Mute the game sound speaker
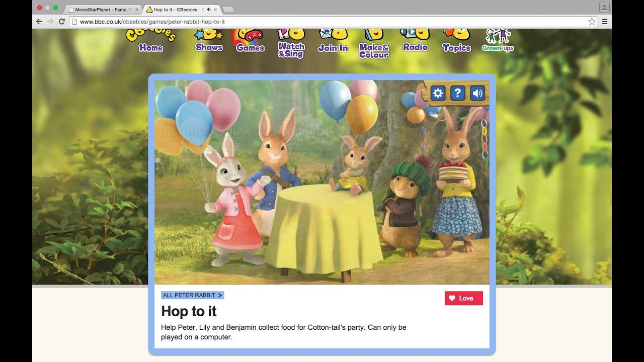This screenshot has height=362, width=644. pos(477,93)
